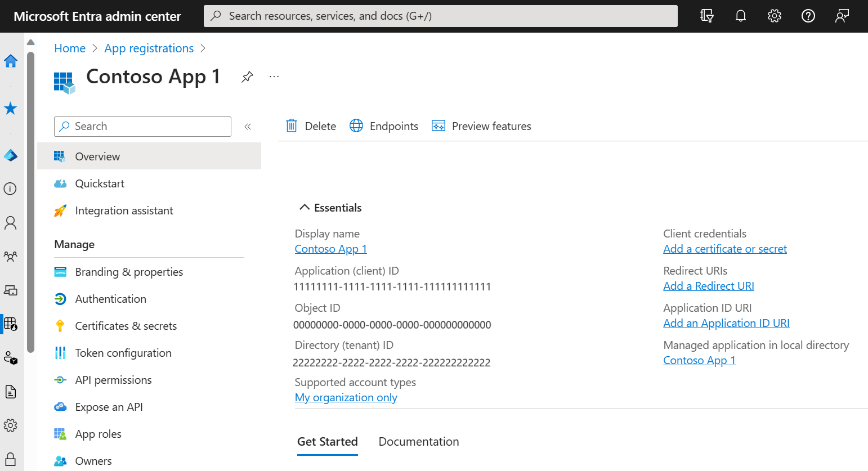
Task: Open the Groups icon in the left rail
Action: tap(10, 256)
